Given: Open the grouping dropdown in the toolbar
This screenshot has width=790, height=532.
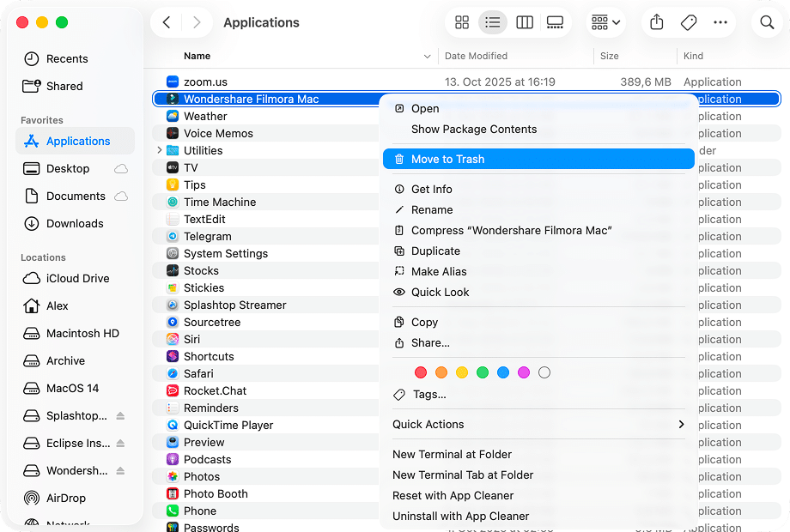Looking at the screenshot, I should tap(605, 22).
